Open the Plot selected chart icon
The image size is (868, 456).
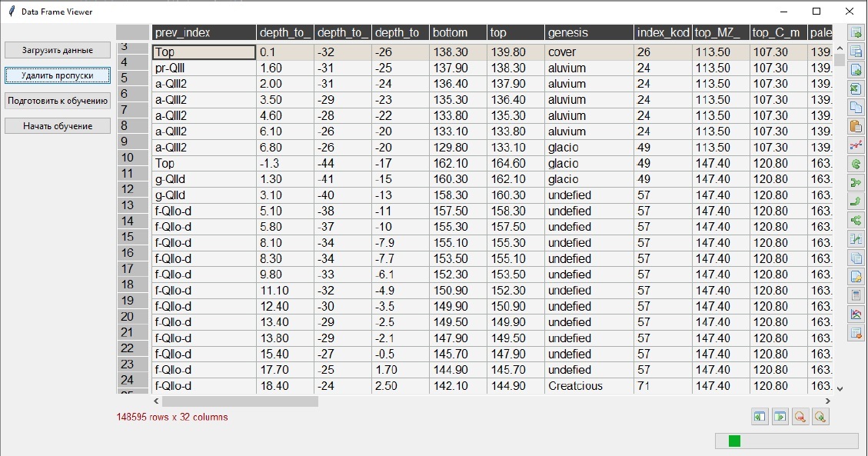pos(856,145)
